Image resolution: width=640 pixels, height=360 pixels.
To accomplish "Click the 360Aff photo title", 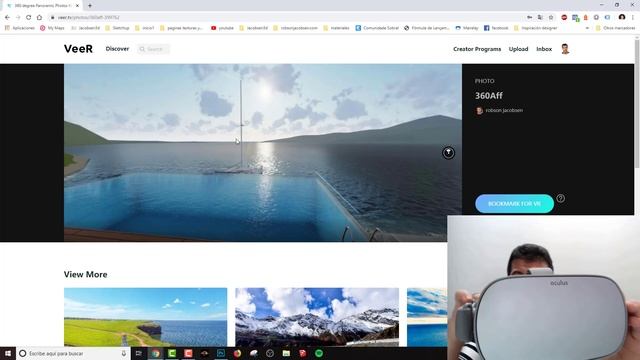I will 489,96.
